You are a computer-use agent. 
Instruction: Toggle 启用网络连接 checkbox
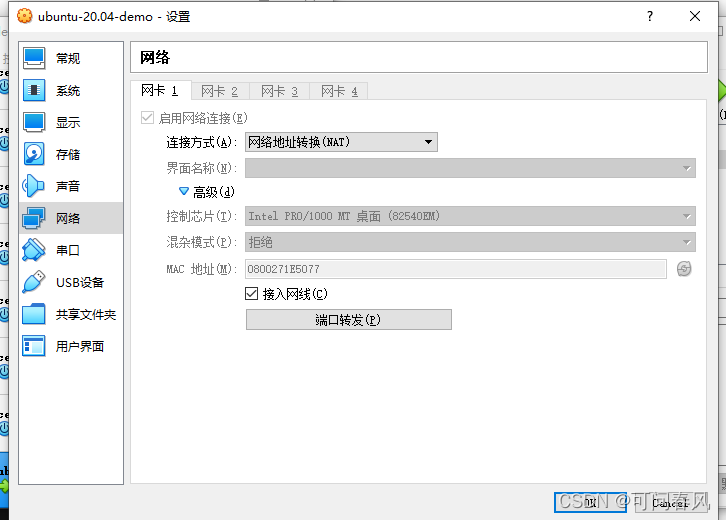tap(147, 118)
